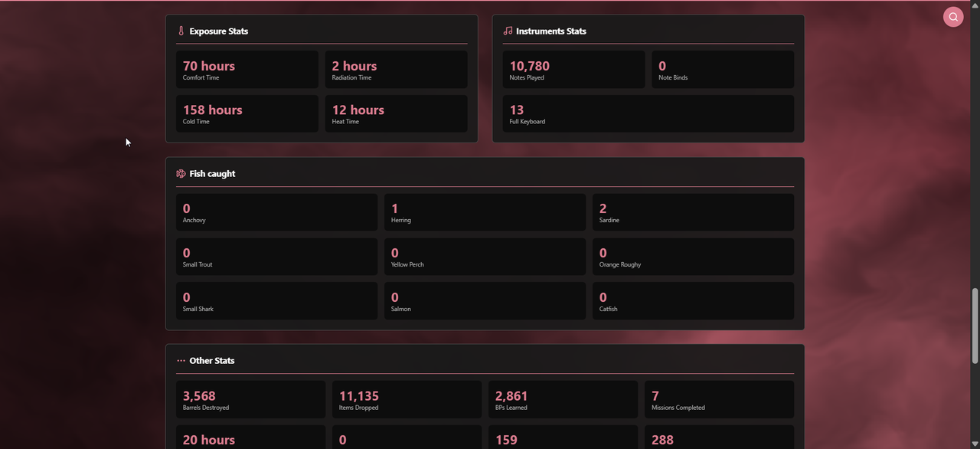Select the 70 hours Comfort Time card

click(x=247, y=70)
